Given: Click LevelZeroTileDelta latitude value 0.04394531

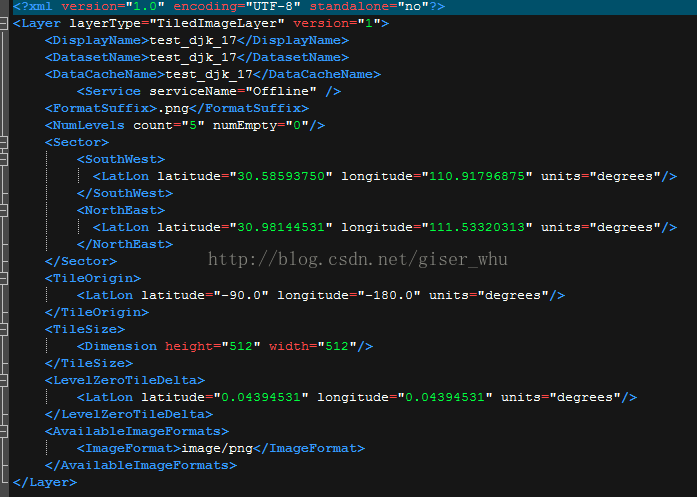Looking at the screenshot, I should tap(261, 397).
